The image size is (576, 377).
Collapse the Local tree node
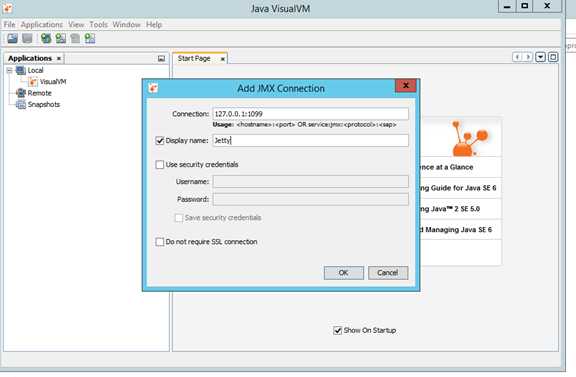point(10,70)
